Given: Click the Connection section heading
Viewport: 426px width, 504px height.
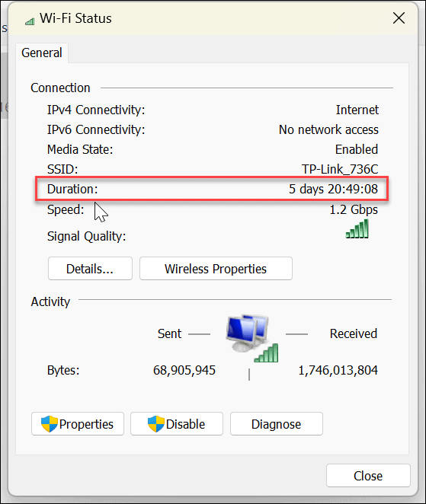Looking at the screenshot, I should (x=60, y=88).
